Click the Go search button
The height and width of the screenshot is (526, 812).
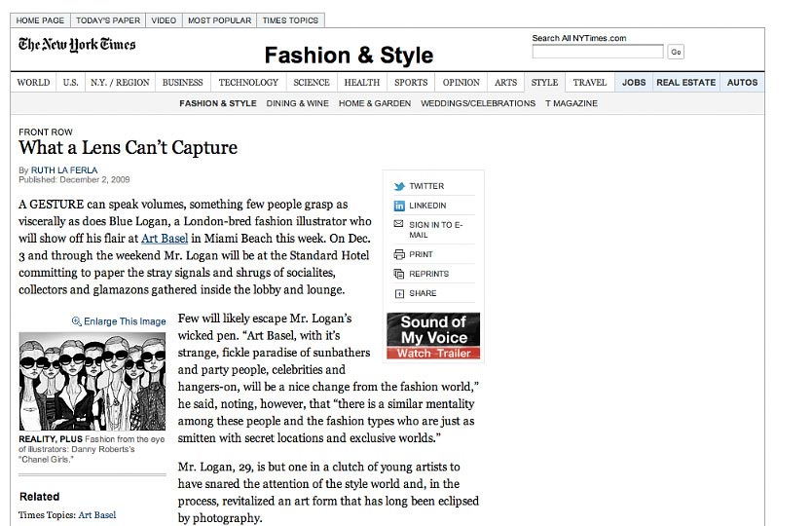(x=676, y=52)
